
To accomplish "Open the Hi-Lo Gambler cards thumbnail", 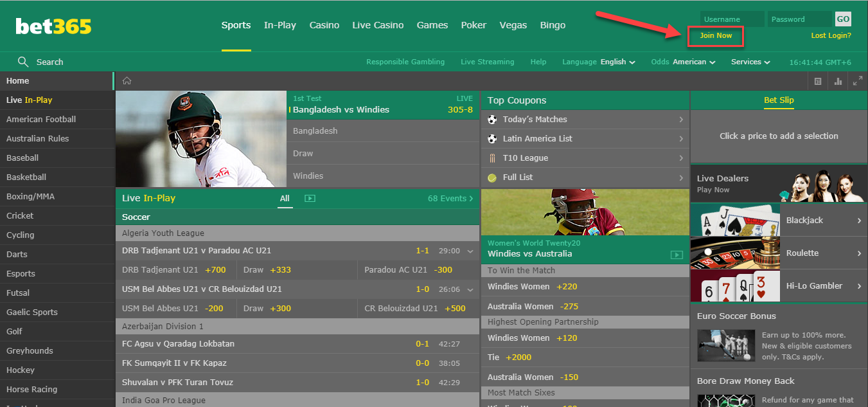I will [x=735, y=286].
